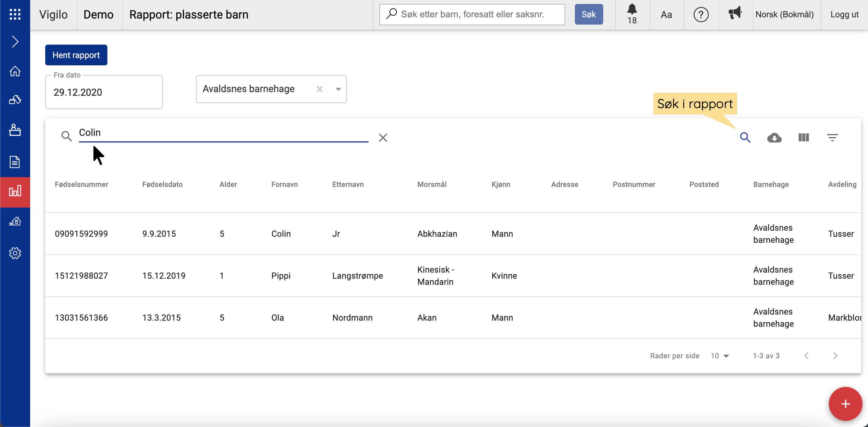868x427 pixels.
Task: Open the help question mark icon
Action: click(x=701, y=14)
